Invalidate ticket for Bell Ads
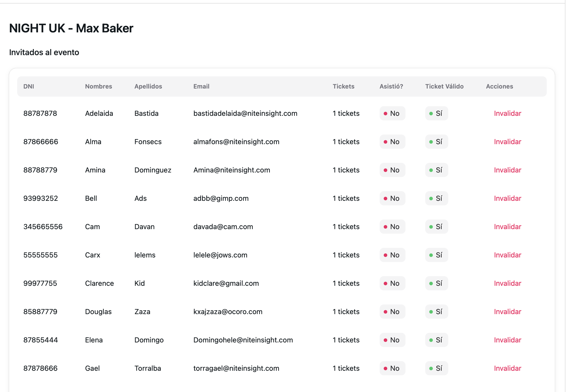This screenshot has height=392, width=570. 507,198
